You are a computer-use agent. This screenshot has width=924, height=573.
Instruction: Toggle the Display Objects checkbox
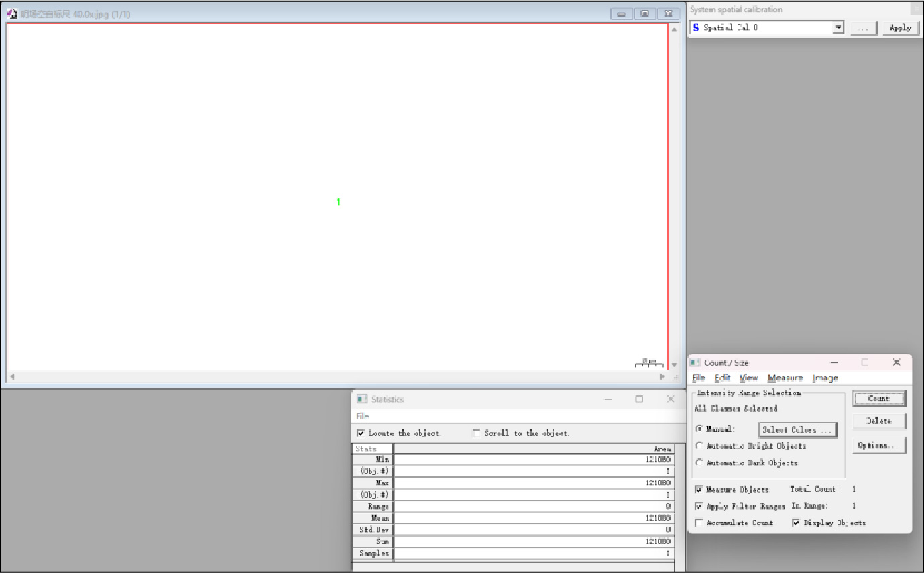796,523
